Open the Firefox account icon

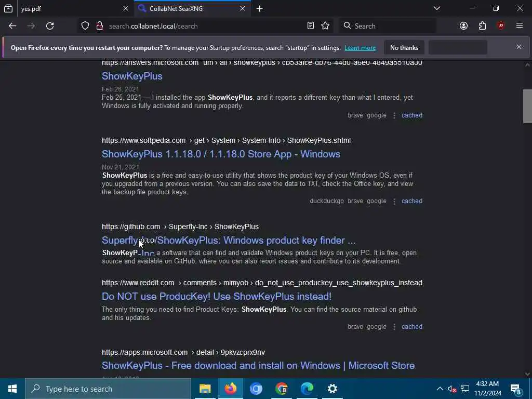click(463, 26)
